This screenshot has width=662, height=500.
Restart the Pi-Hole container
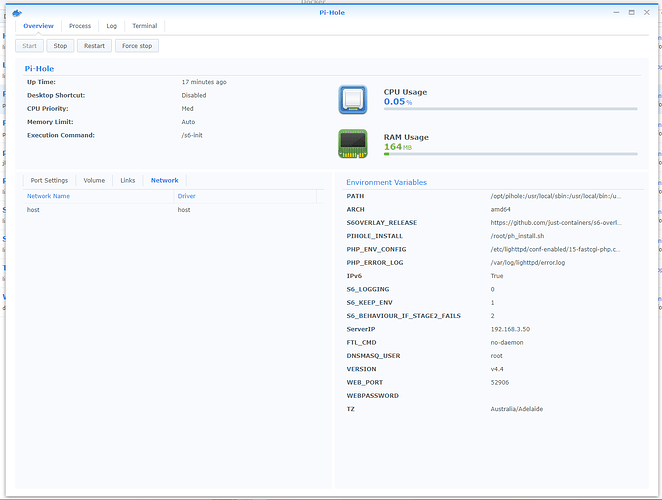[94, 45]
